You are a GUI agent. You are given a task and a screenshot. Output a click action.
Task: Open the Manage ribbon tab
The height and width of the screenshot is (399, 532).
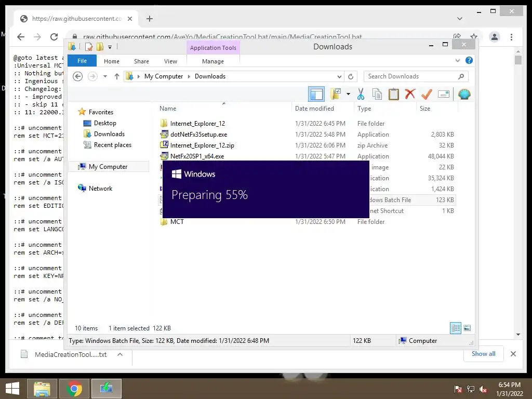click(x=213, y=61)
